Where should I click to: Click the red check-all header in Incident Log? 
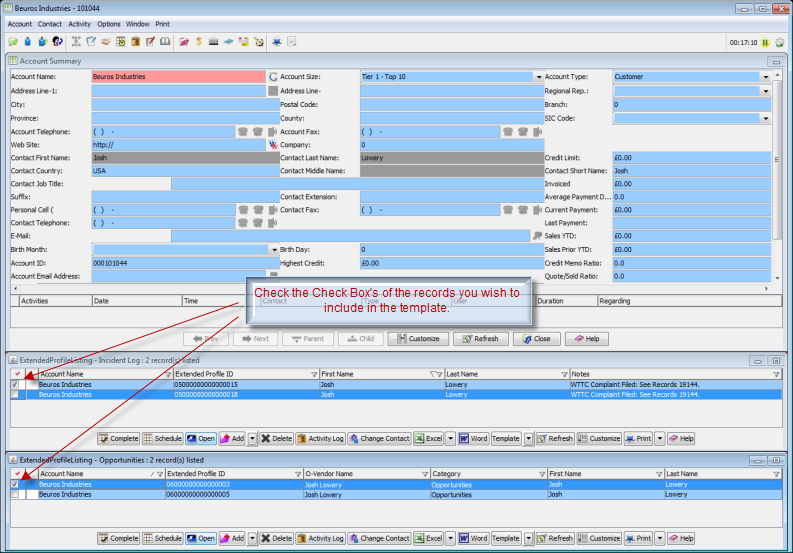(x=17, y=374)
